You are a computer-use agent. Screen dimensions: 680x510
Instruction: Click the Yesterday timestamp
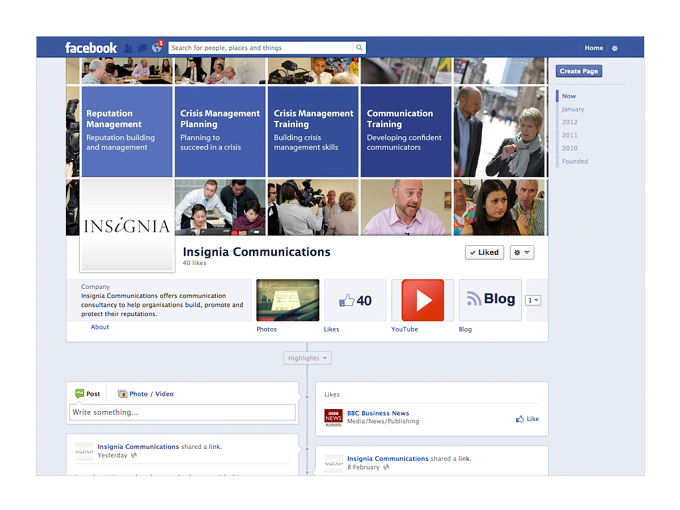112,455
